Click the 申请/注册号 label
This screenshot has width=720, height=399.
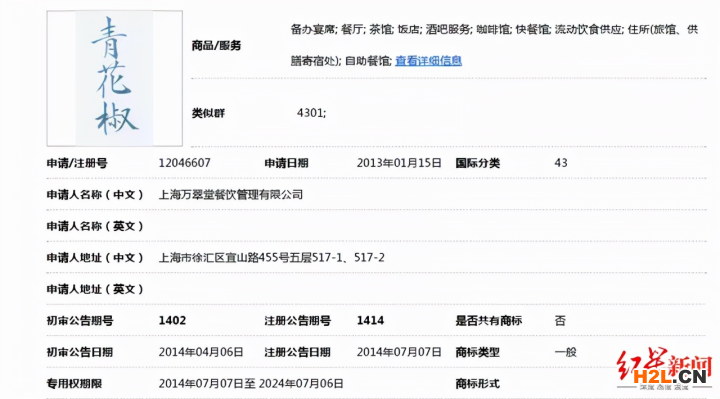point(77,163)
